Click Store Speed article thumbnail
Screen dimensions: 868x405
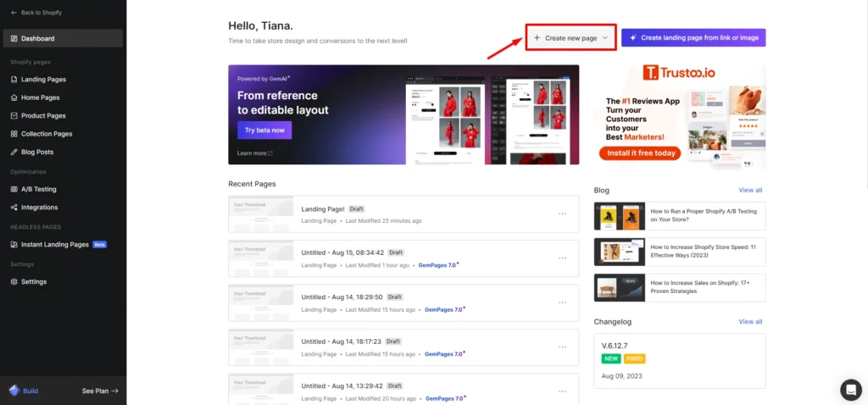pyautogui.click(x=620, y=252)
